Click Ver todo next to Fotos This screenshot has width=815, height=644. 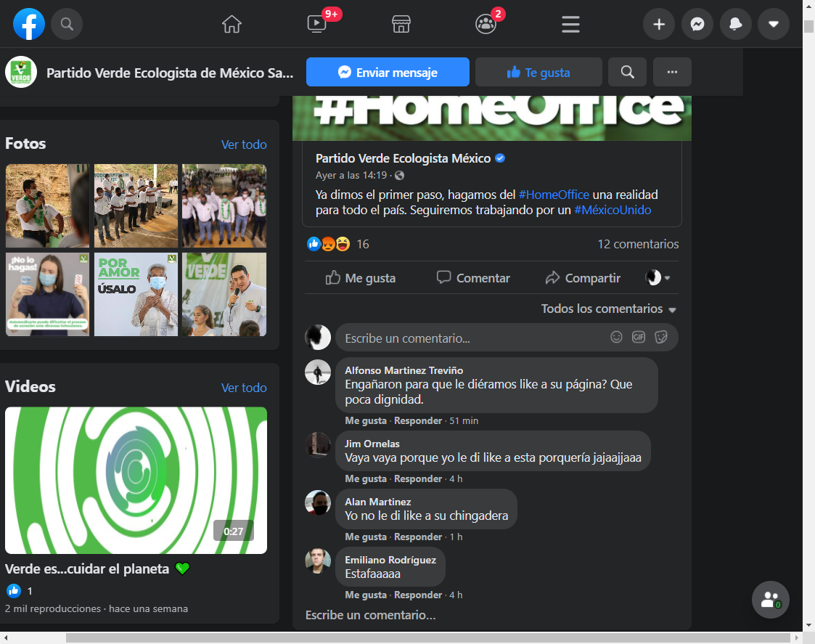point(244,144)
